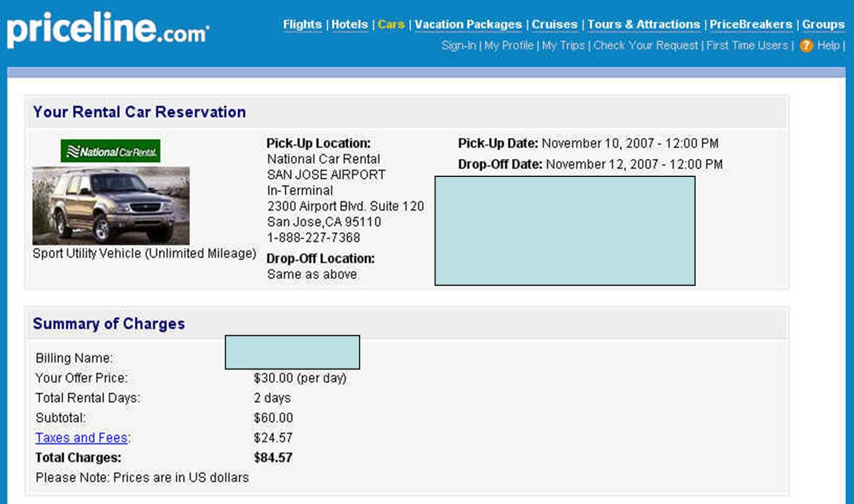The width and height of the screenshot is (854, 504).
Task: Go to Vacation Packages
Action: (468, 24)
